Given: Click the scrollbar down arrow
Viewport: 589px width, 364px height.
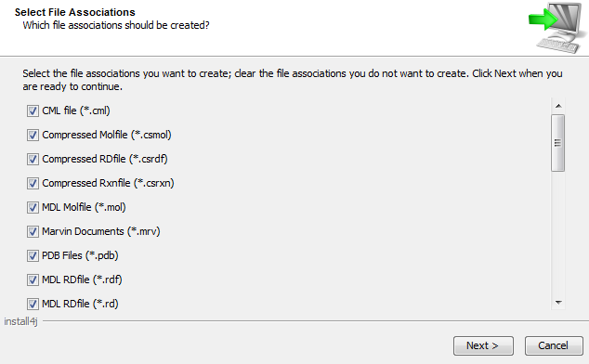Looking at the screenshot, I should click(558, 303).
